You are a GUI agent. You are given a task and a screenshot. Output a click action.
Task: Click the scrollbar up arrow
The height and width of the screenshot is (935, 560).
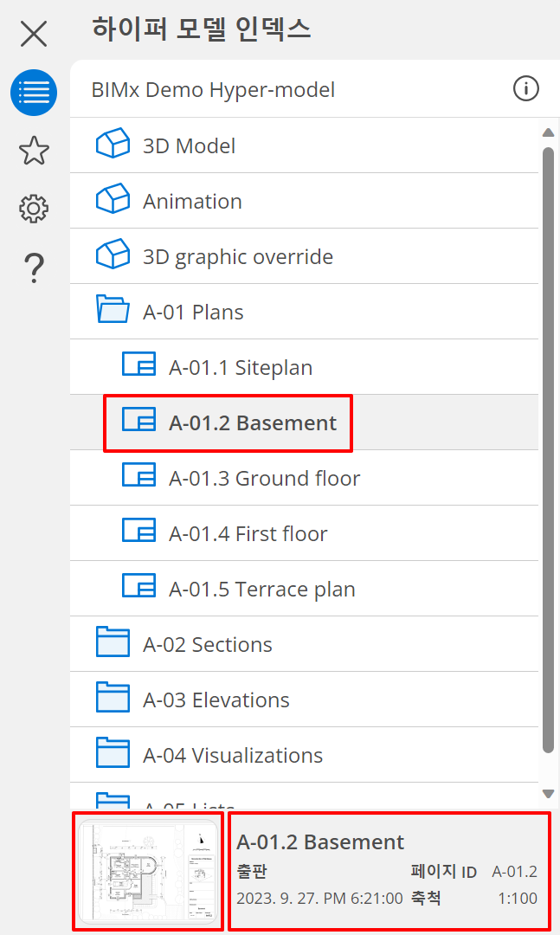tap(547, 132)
